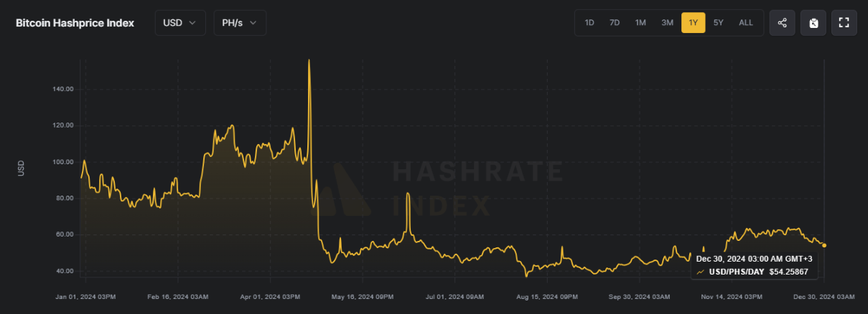Click the 60.00 y-axis label

click(65, 234)
